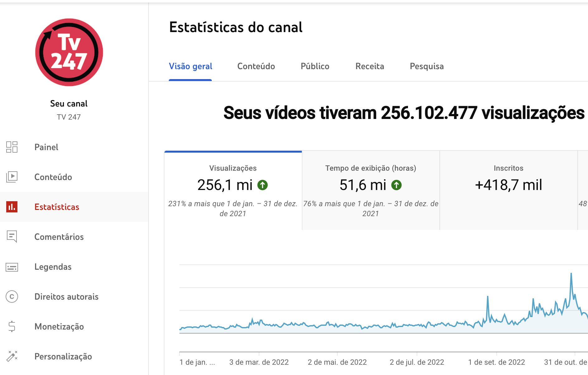The image size is (588, 375).
Task: Select the Painel sidebar icon
Action: [12, 147]
